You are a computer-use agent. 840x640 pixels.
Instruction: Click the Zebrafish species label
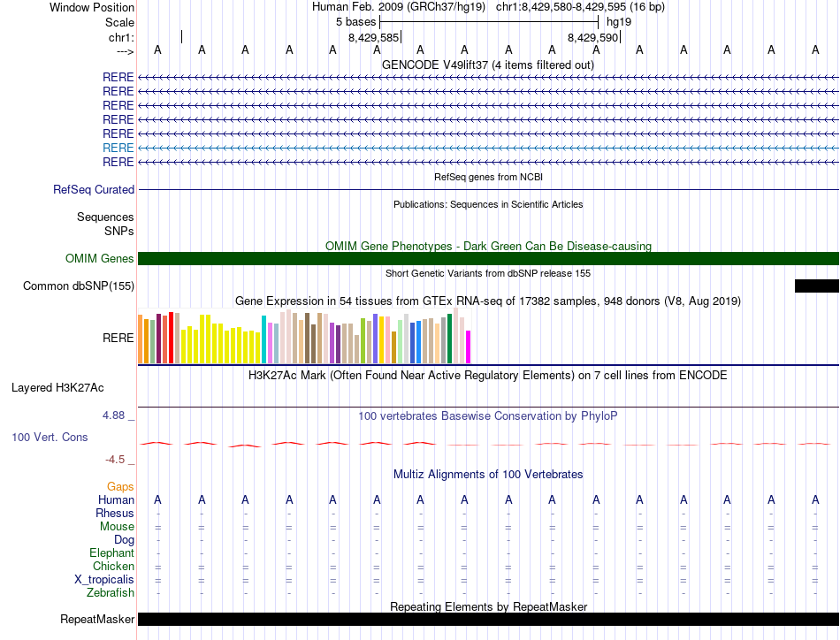111,593
